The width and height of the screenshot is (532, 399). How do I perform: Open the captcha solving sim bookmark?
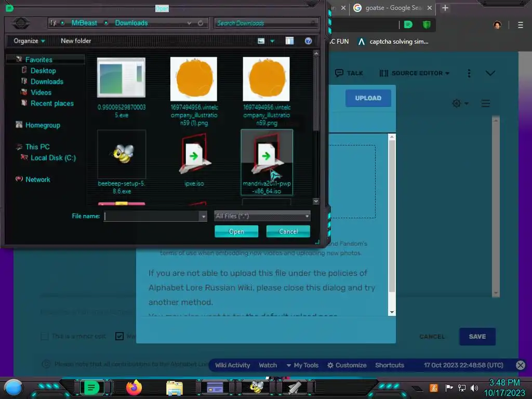point(393,42)
